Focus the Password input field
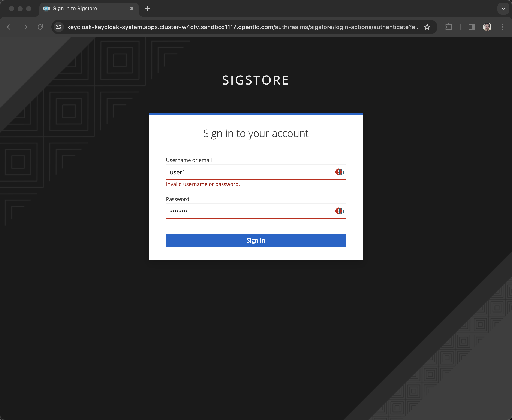512x420 pixels. (249, 211)
